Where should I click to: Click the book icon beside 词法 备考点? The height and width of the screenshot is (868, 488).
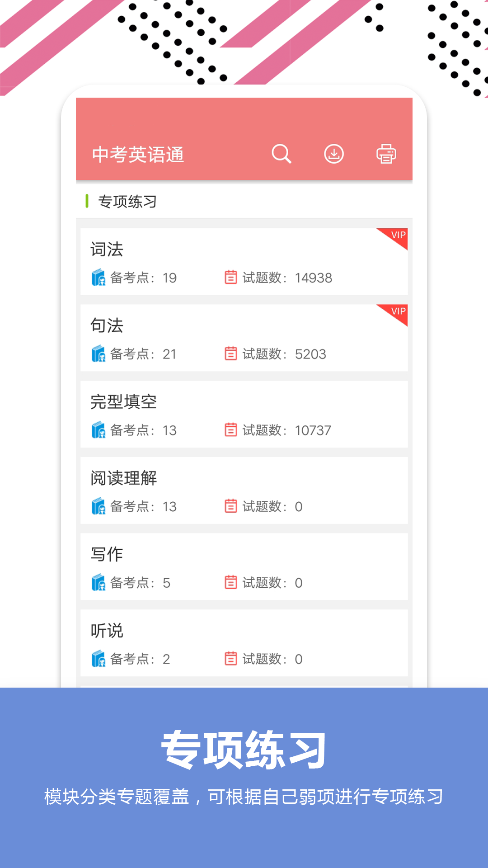98,278
